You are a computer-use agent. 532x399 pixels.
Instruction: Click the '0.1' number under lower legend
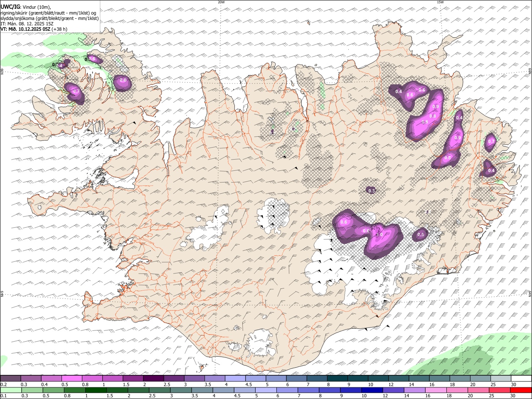pos(4,396)
